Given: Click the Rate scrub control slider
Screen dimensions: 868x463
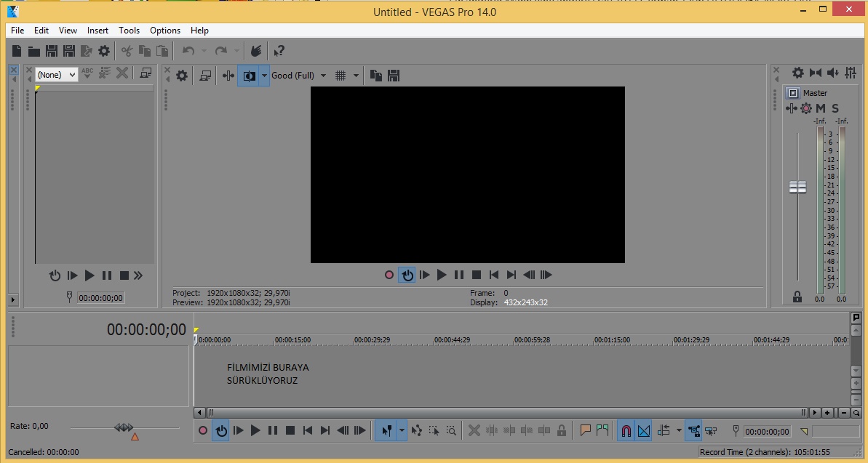Looking at the screenshot, I should point(124,427).
